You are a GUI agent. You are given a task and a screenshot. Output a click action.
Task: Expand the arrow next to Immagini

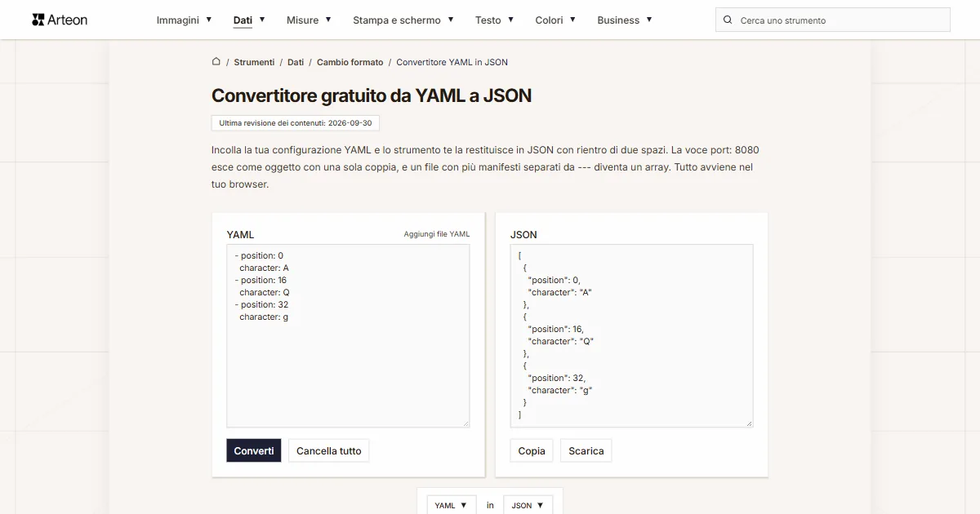pyautogui.click(x=209, y=19)
